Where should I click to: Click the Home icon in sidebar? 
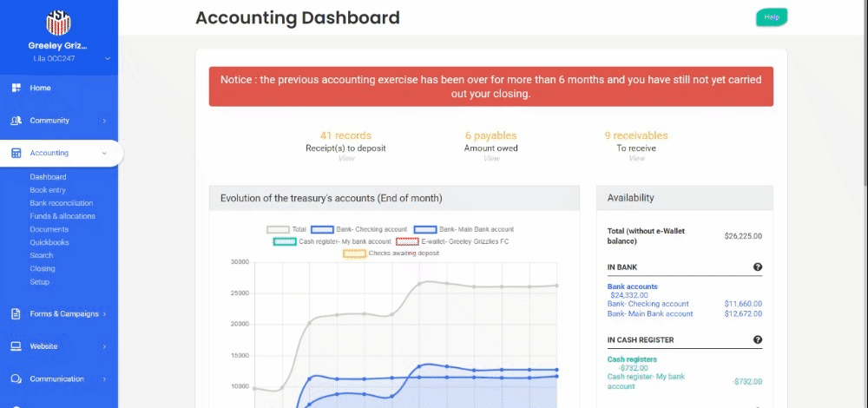pyautogui.click(x=16, y=88)
